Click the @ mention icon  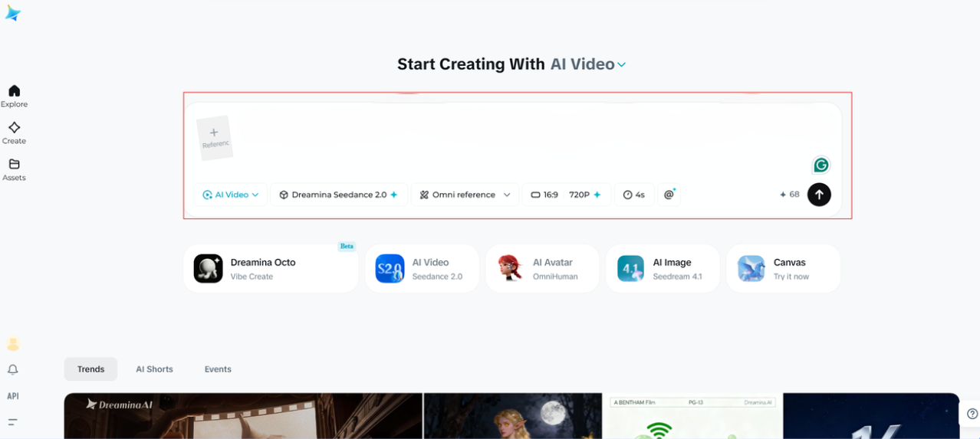point(669,195)
